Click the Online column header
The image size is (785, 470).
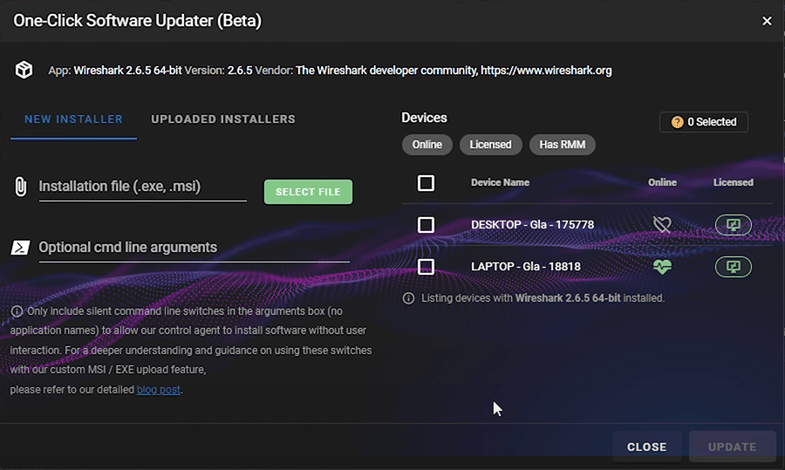click(x=662, y=183)
